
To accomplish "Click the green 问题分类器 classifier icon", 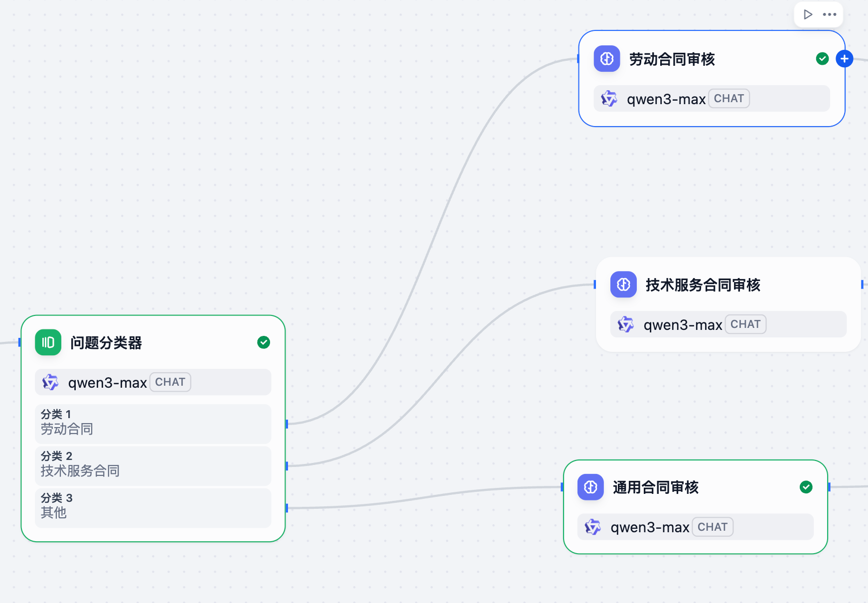I will (48, 342).
